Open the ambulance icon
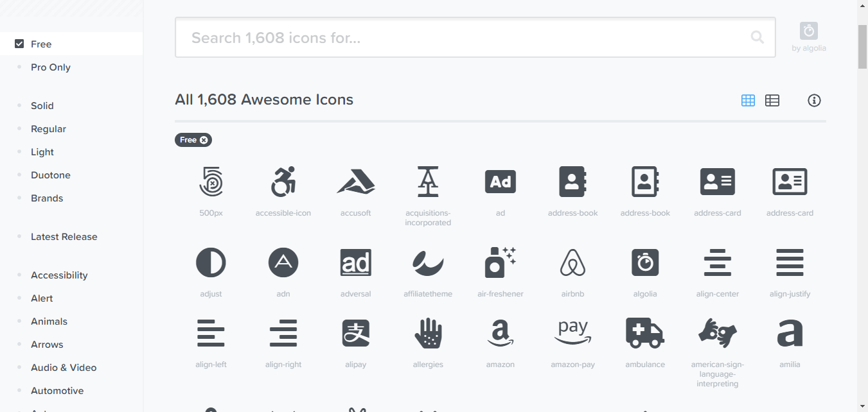The width and height of the screenshot is (868, 412). 645,333
